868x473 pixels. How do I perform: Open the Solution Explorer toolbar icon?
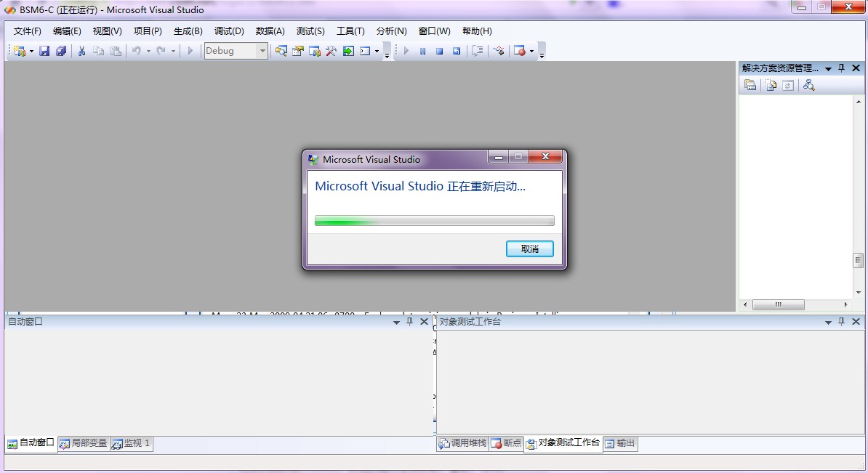(x=281, y=51)
